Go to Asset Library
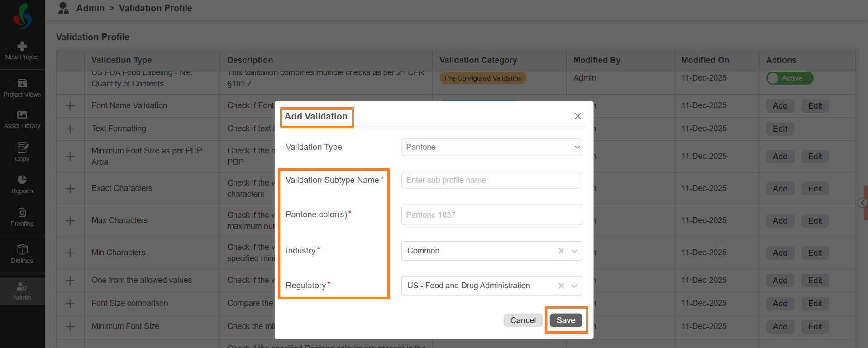868x348 pixels. tap(22, 120)
